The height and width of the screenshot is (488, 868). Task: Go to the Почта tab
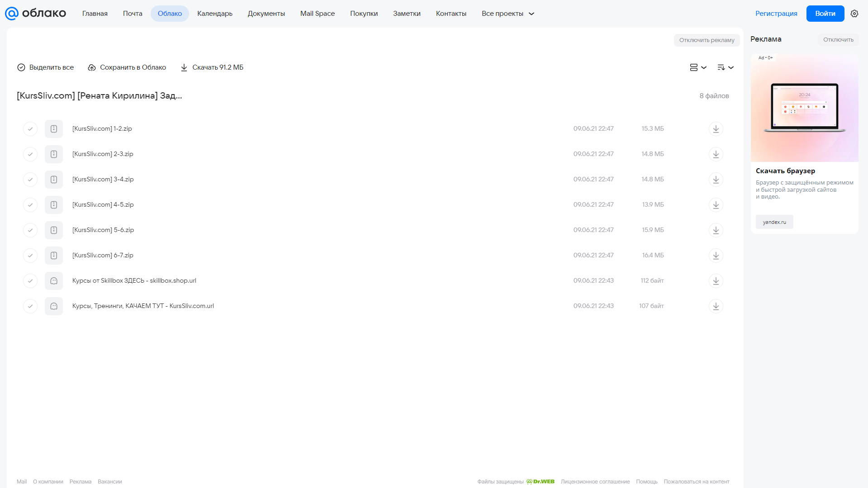point(133,14)
